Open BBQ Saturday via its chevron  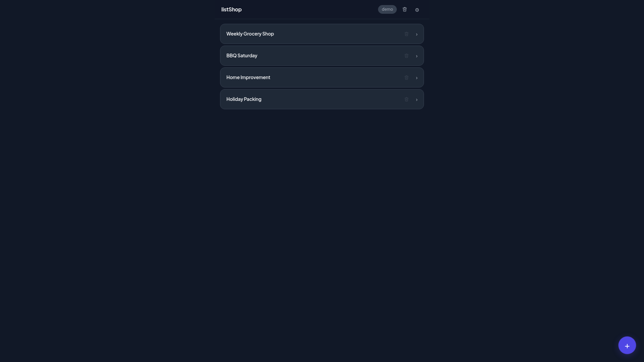[416, 56]
